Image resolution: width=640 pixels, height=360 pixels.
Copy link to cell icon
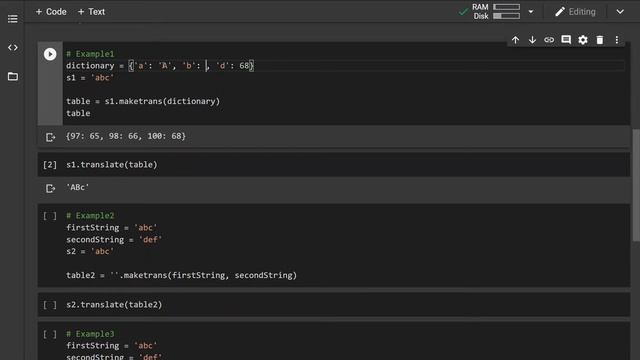[549, 40]
